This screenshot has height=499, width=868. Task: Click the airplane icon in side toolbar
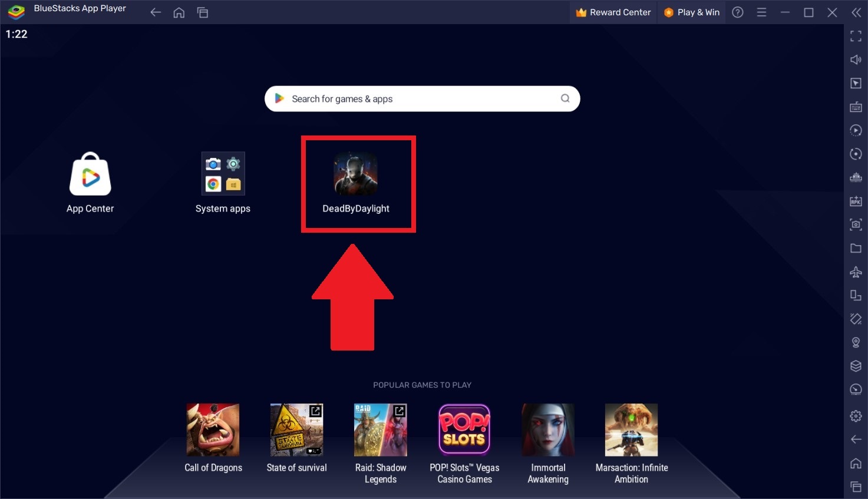click(x=856, y=272)
